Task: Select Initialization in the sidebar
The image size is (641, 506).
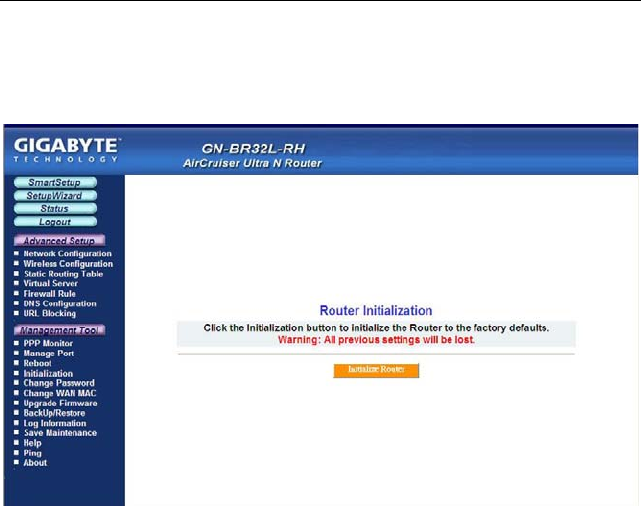Action: click(48, 374)
